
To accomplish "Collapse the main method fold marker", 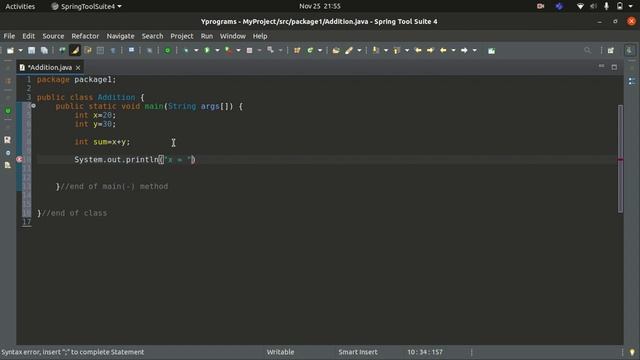I will coord(33,106).
